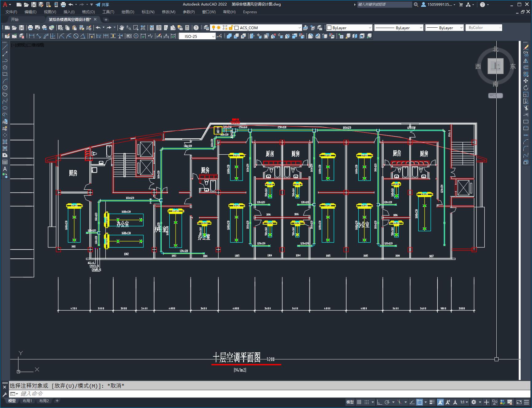Click the Make Object's Layer Current icon
The image size is (532, 408).
tap(305, 28)
